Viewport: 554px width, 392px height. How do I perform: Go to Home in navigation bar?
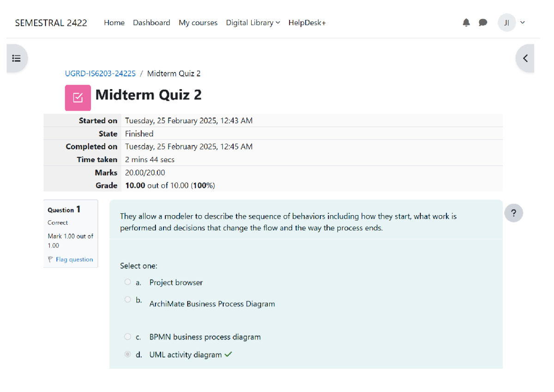pos(114,23)
